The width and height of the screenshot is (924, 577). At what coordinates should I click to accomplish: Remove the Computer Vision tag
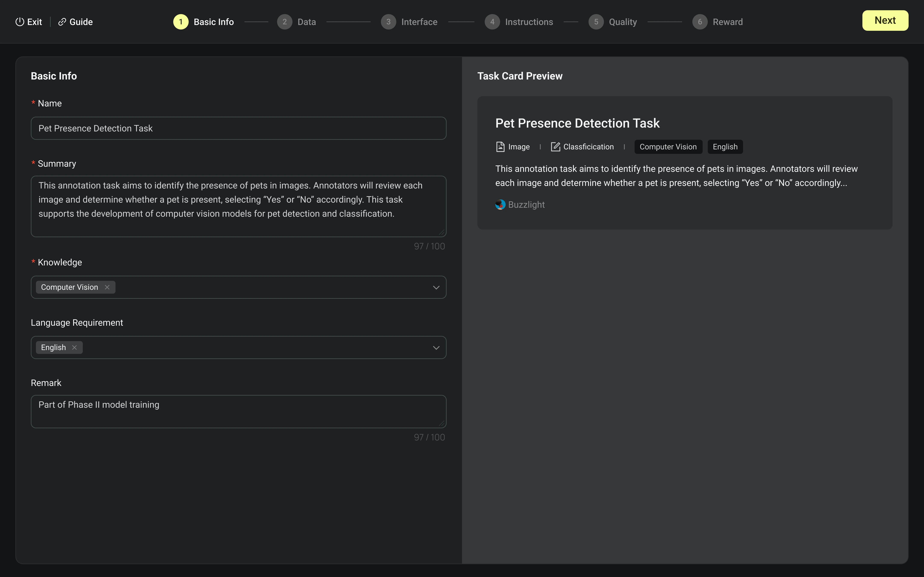click(x=107, y=287)
